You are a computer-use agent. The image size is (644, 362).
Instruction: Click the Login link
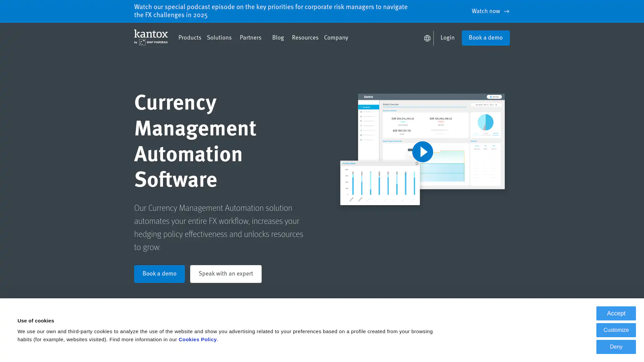447,38
